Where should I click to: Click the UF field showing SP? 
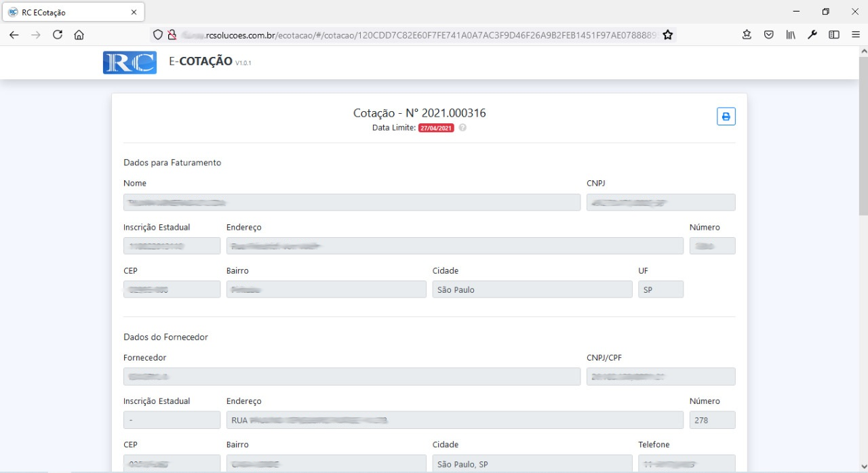660,290
